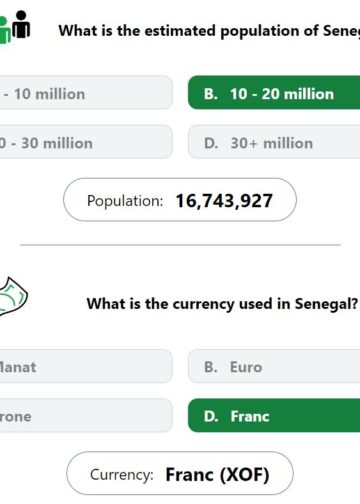Click the 'D.' letter on the green Franc answer
The width and height of the screenshot is (360, 504).
[211, 416]
